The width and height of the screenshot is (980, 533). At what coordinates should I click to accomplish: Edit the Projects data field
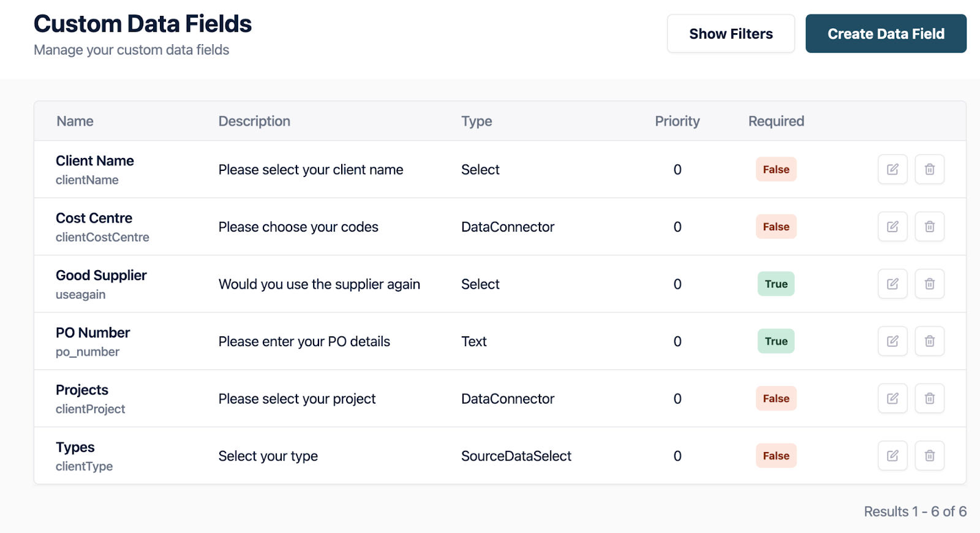point(892,399)
